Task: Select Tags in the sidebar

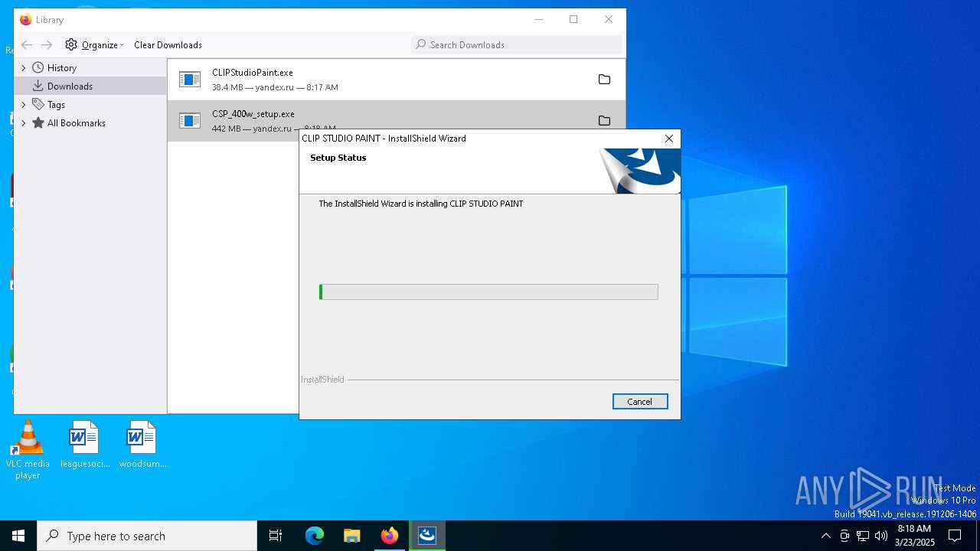Action: pos(56,105)
